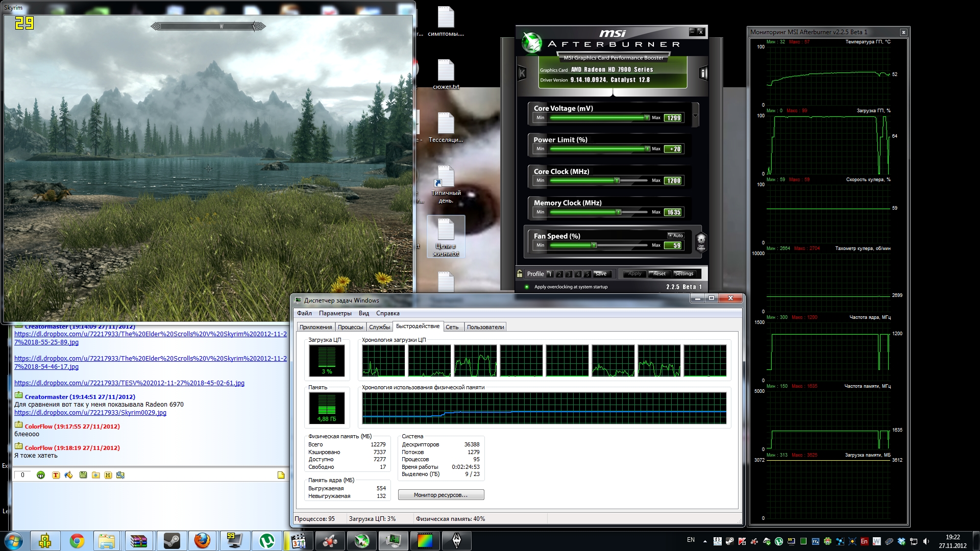Click the Core Clock slider handle
Viewport: 980px width, 551px height.
coord(617,181)
